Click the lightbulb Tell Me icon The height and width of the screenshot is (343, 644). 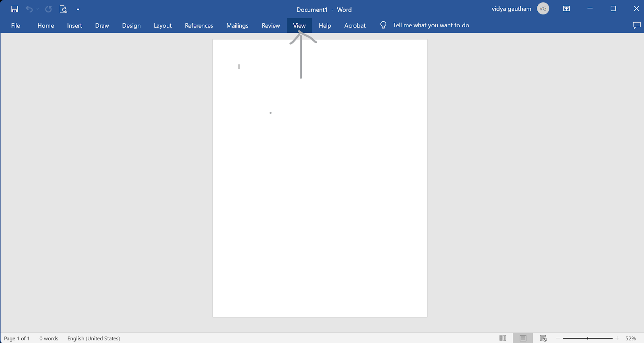pos(383,25)
